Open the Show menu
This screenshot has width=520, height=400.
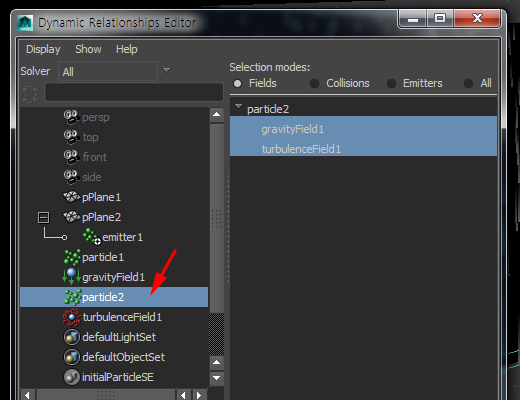click(88, 49)
